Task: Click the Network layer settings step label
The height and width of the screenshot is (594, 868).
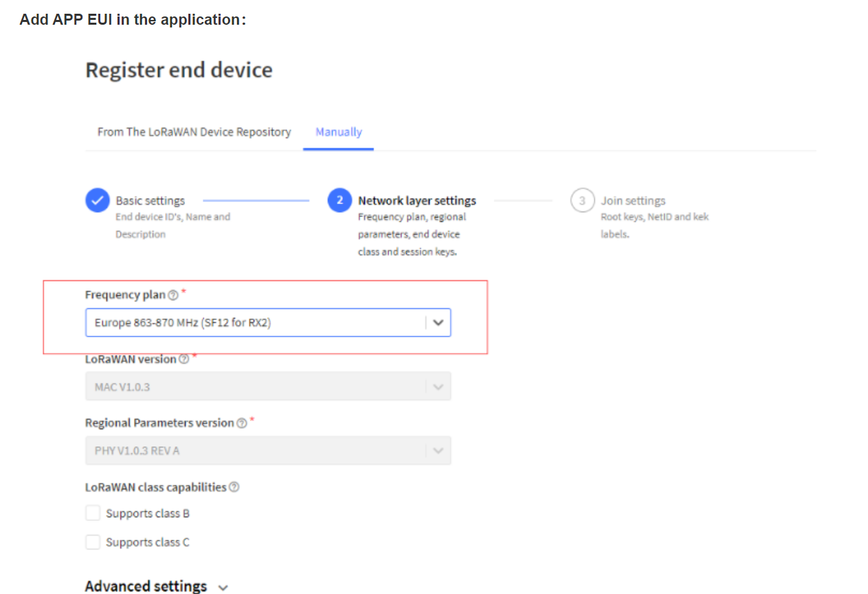Action: (416, 201)
